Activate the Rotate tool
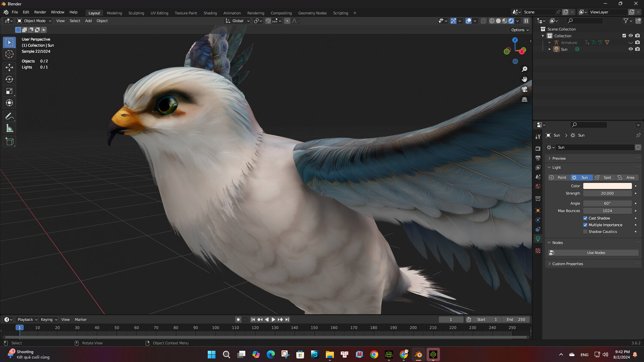Viewport: 644px width, 362px height. tap(9, 79)
